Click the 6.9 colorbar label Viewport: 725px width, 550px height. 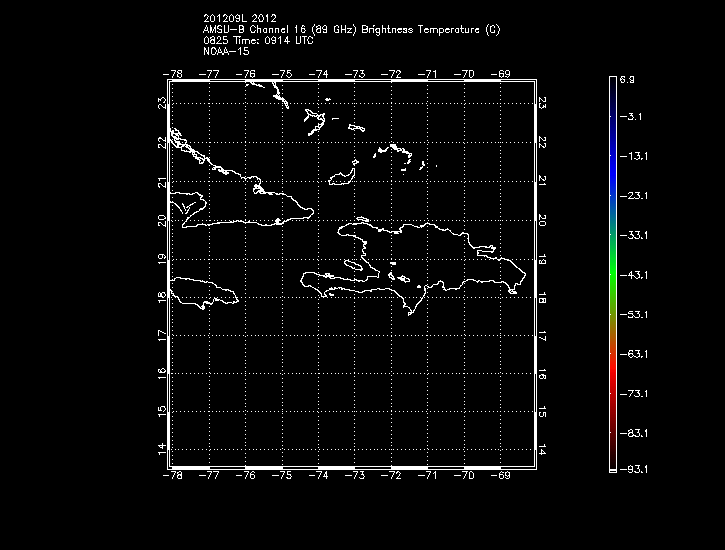pyautogui.click(x=627, y=80)
